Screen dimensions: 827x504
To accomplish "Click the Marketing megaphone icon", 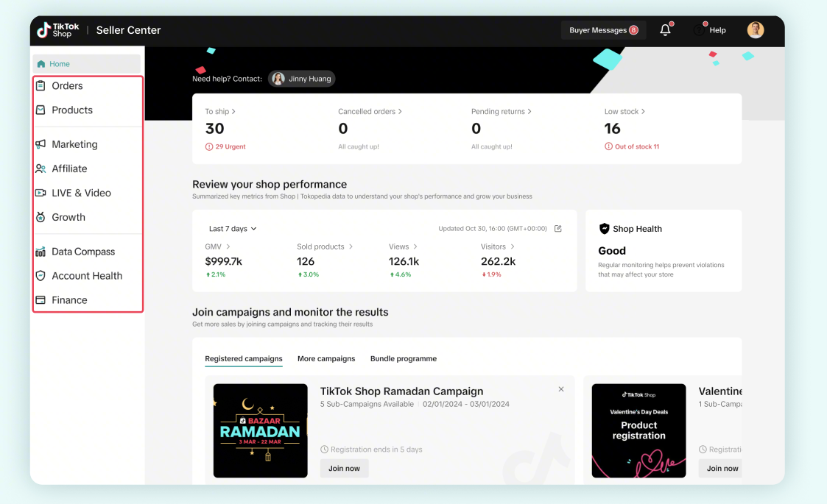I will (x=41, y=144).
